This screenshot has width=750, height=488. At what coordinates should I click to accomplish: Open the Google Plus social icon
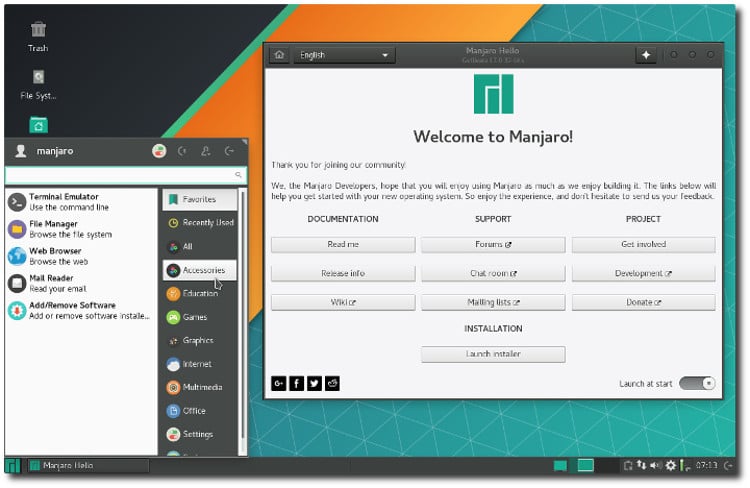click(x=278, y=383)
